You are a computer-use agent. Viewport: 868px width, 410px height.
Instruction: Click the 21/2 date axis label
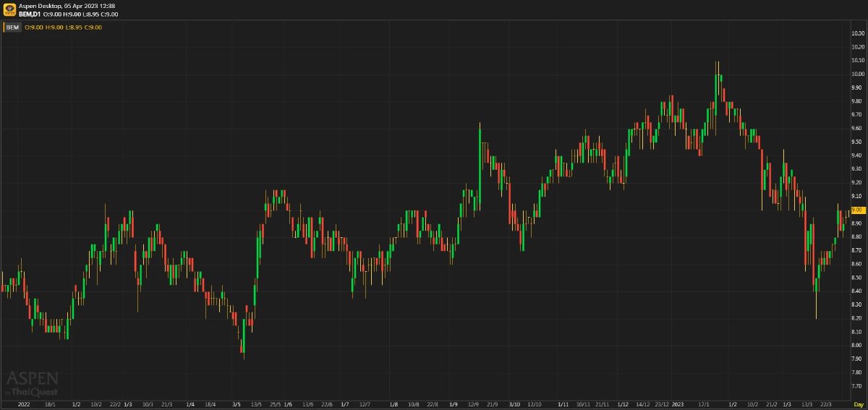(x=772, y=404)
